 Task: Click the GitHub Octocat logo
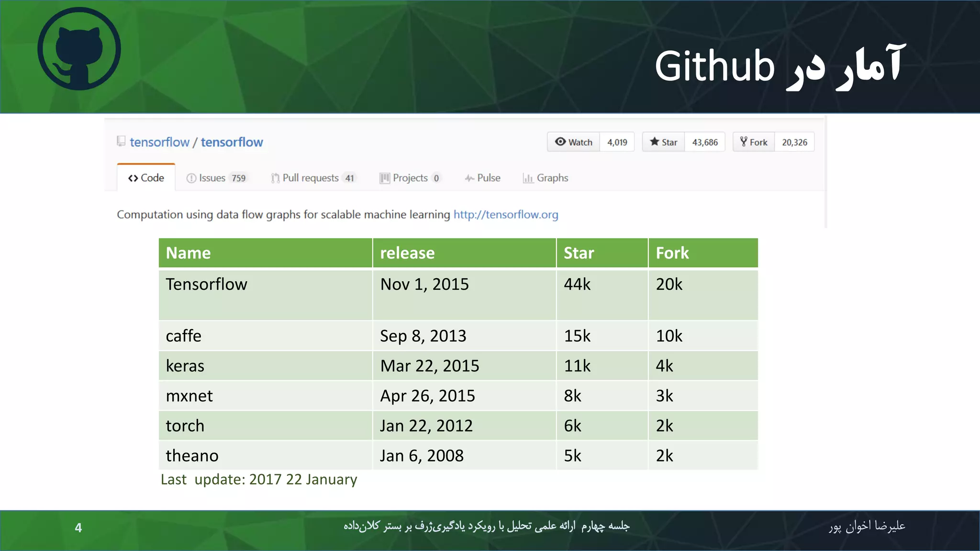click(79, 49)
